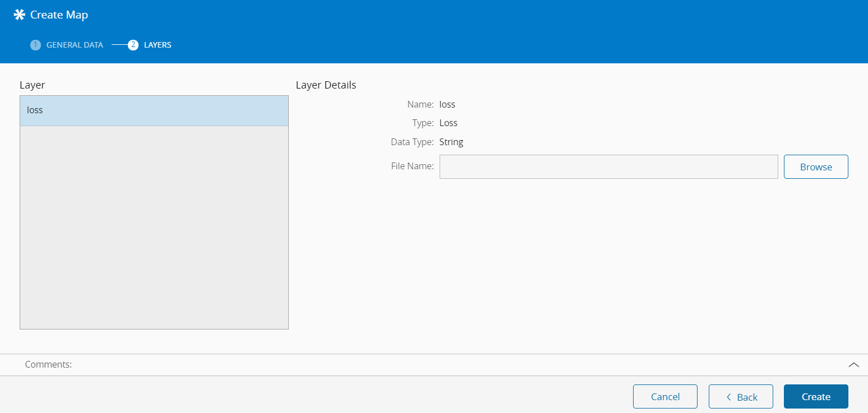Click the Type value Loss
The width and height of the screenshot is (868, 413).
point(449,123)
